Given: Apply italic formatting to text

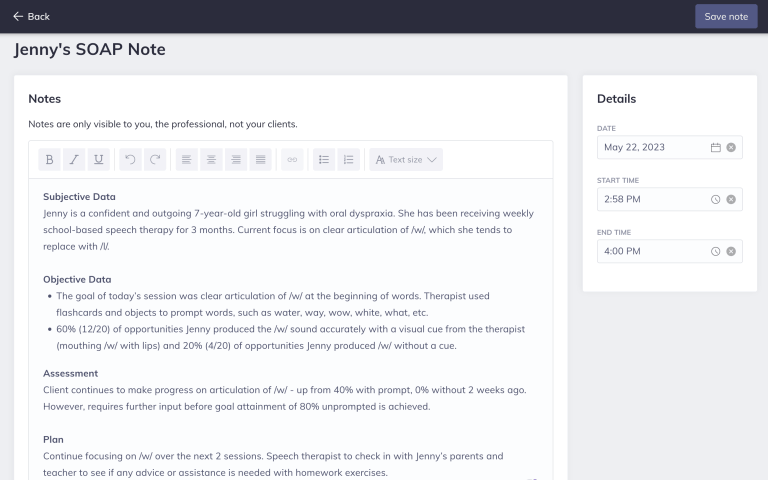Looking at the screenshot, I should 74,160.
